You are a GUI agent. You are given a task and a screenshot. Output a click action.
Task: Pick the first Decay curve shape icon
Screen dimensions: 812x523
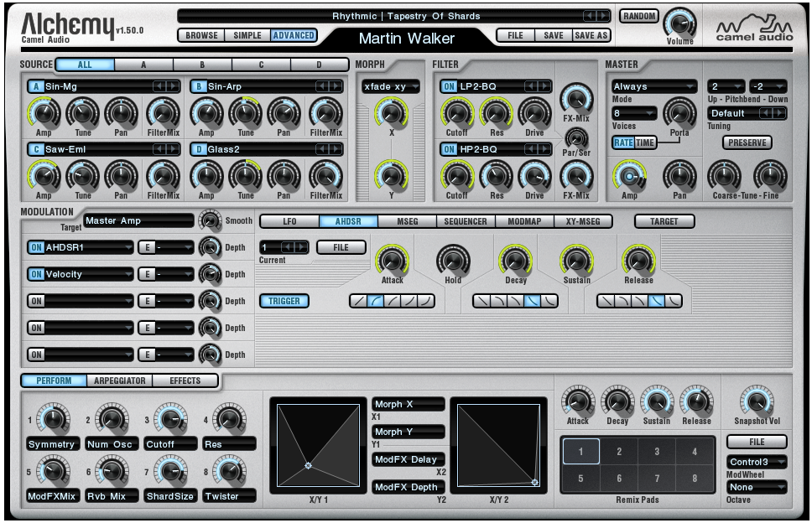[481, 301]
